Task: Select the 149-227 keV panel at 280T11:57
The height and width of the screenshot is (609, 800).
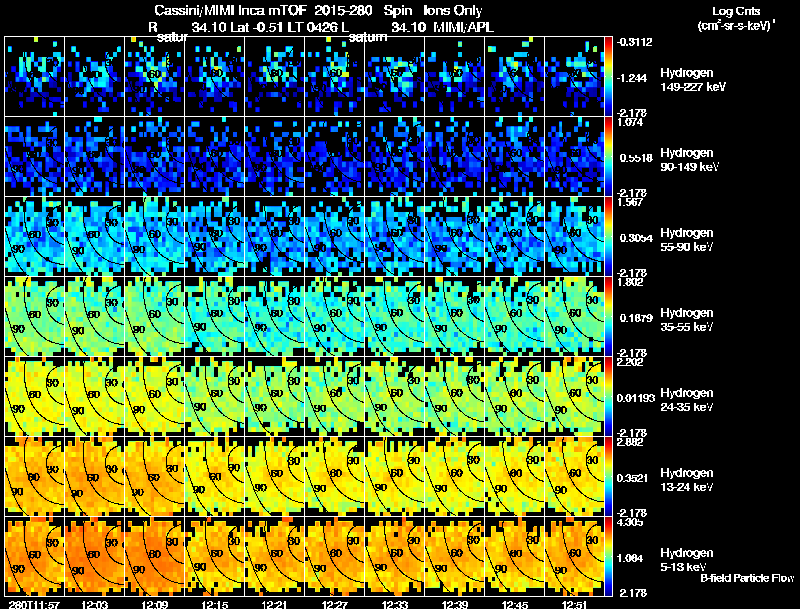Action: pos(35,77)
